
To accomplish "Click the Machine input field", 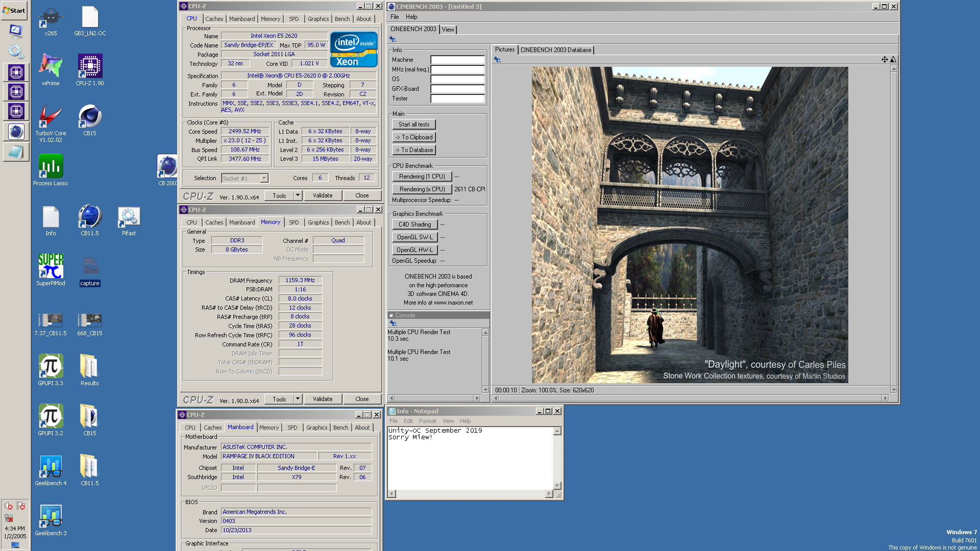I will [457, 60].
